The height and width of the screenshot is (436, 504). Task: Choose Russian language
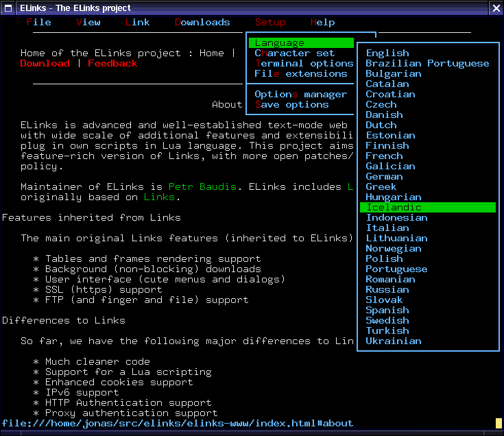(428, 289)
